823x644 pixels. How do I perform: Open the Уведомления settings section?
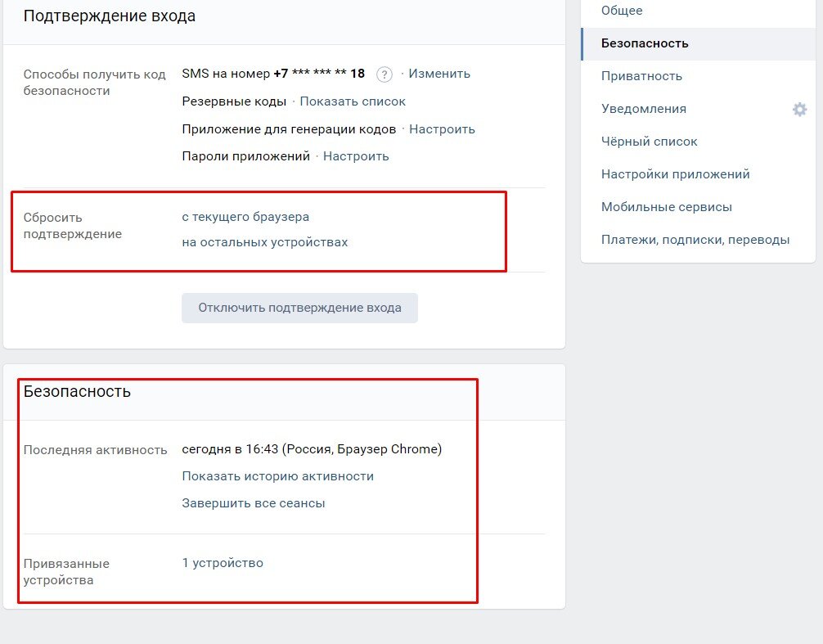tap(643, 108)
